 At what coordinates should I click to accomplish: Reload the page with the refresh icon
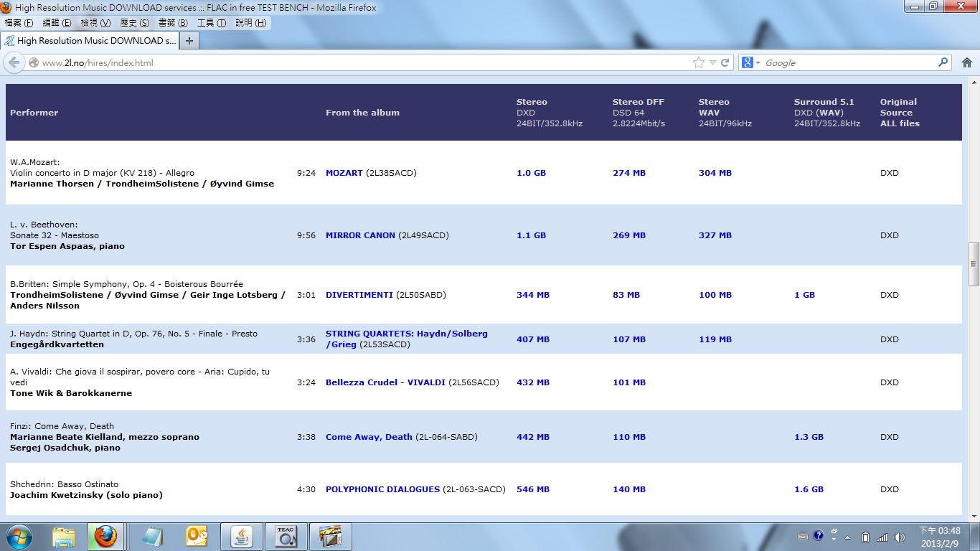(725, 62)
